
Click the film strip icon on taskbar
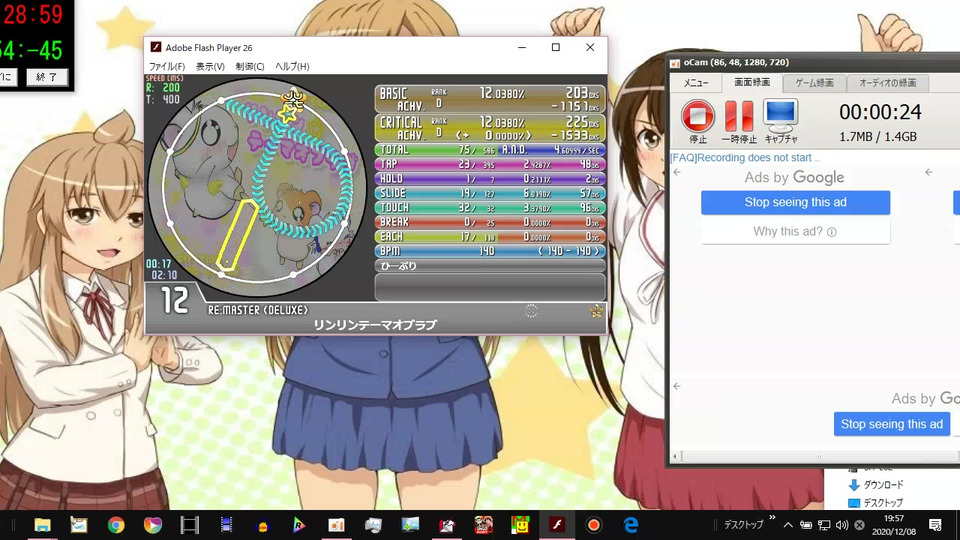190,525
